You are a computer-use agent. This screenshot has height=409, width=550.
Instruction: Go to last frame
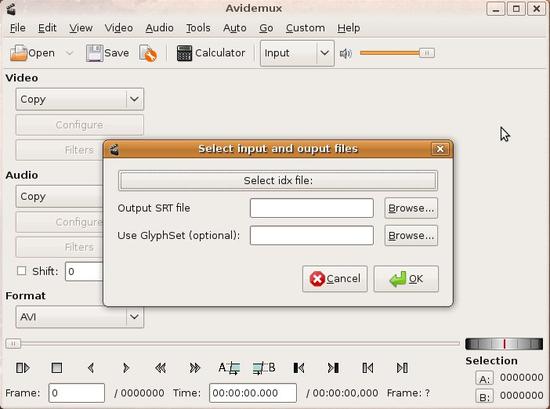tap(402, 368)
